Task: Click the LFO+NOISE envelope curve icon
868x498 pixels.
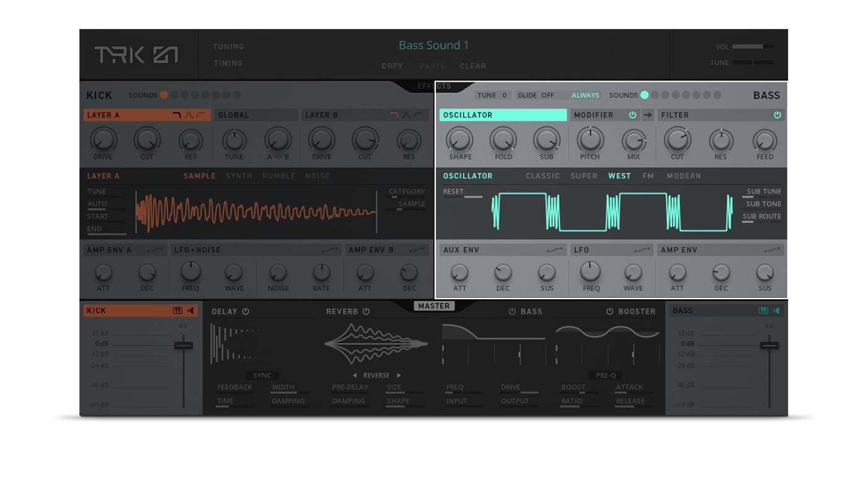Action: click(330, 250)
